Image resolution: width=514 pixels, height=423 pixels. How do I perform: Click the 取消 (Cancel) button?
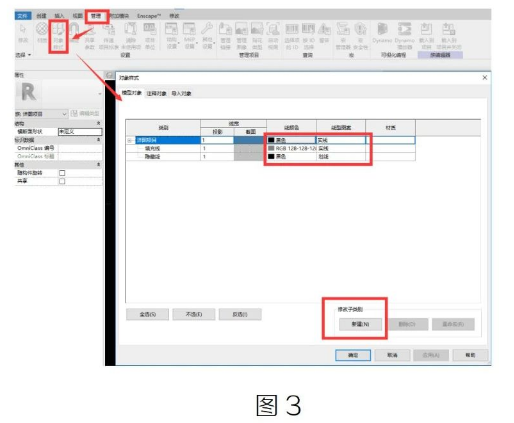coord(392,355)
